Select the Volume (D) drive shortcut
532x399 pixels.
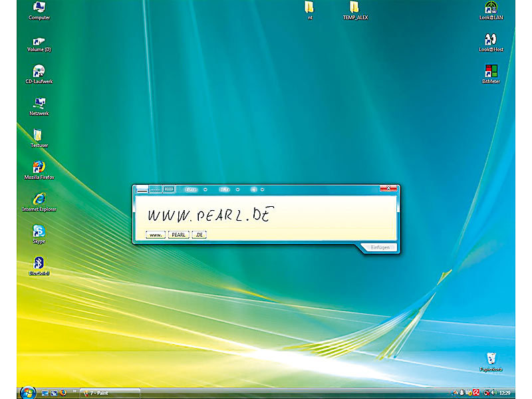coord(39,45)
